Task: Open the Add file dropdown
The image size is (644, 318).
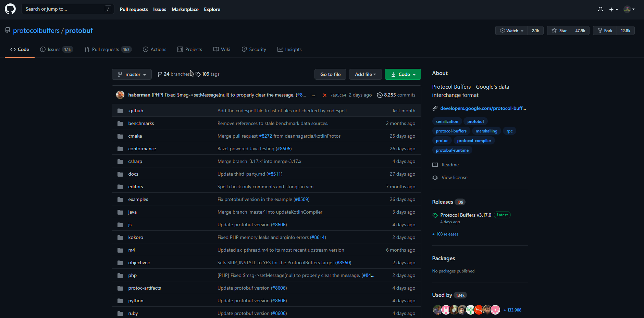Action: [366, 74]
